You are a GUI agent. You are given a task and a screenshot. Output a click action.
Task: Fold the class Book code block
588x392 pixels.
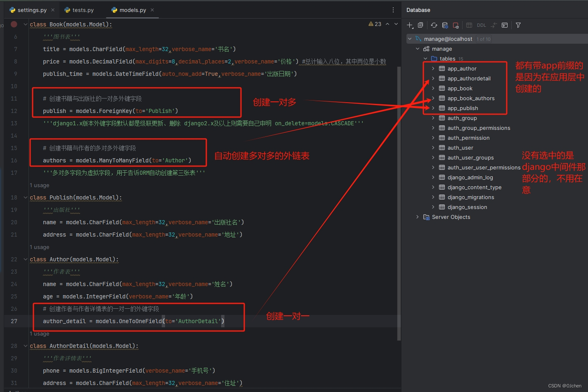pyautogui.click(x=26, y=24)
